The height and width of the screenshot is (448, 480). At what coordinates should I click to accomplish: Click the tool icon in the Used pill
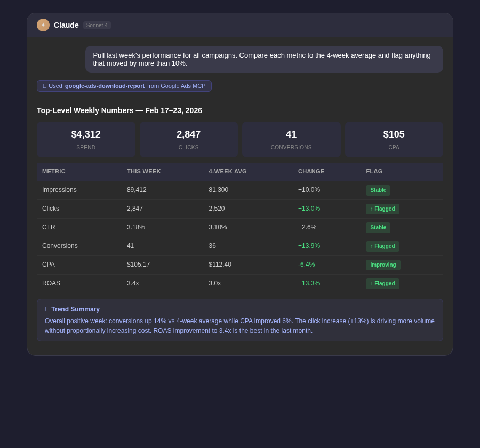(x=45, y=86)
